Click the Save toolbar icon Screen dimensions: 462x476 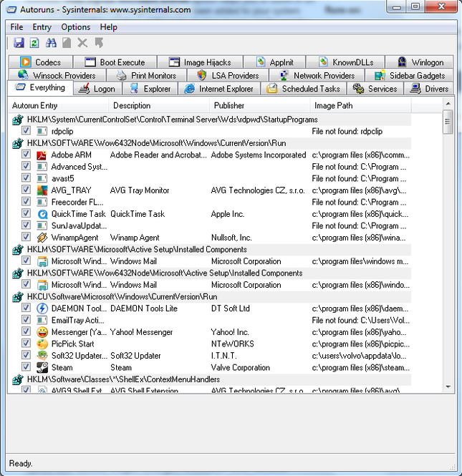(x=19, y=43)
